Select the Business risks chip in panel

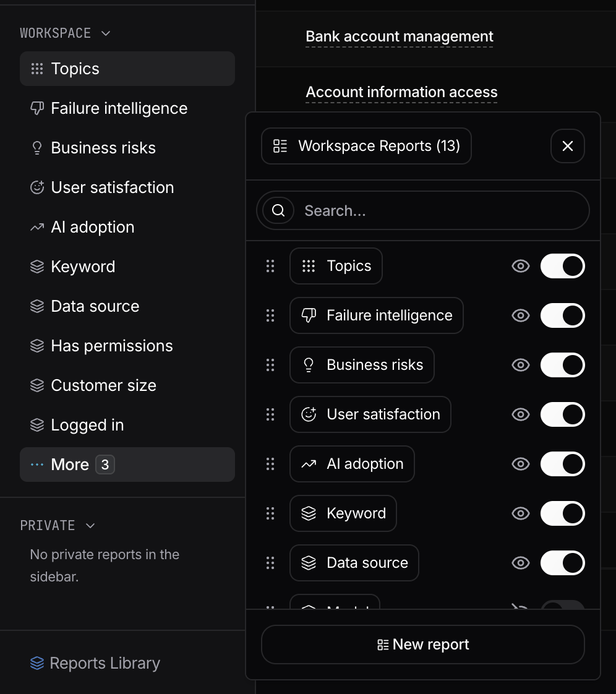pyautogui.click(x=362, y=365)
